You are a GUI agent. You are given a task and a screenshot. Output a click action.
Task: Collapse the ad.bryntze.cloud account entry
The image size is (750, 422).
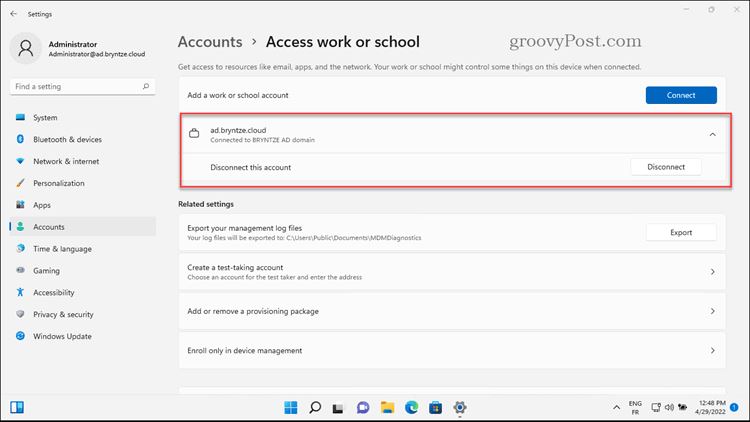[x=712, y=134]
